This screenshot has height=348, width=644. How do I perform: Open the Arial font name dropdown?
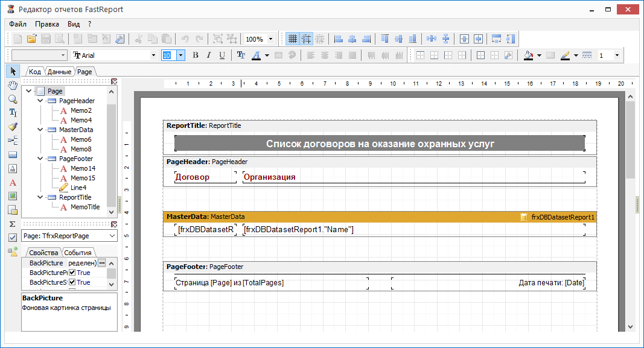click(154, 55)
